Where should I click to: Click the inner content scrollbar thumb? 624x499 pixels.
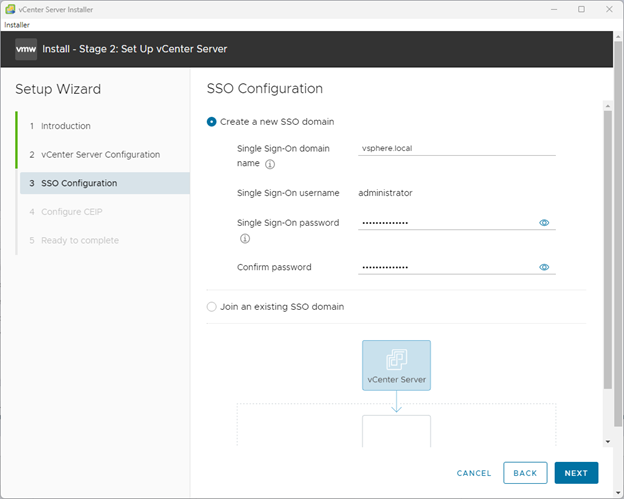click(608, 250)
